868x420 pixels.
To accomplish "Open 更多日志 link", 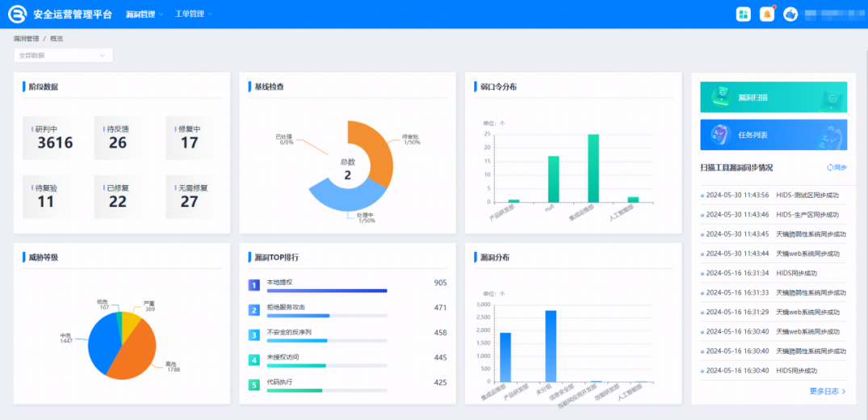I will click(x=828, y=391).
